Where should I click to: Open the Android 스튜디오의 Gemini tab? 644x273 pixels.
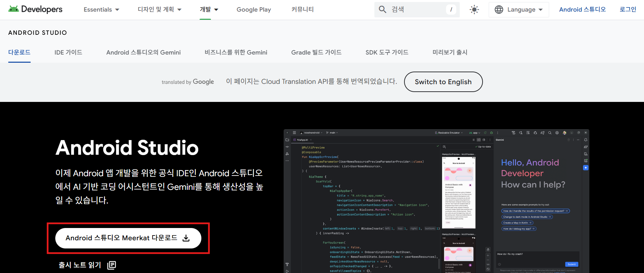pyautogui.click(x=143, y=52)
